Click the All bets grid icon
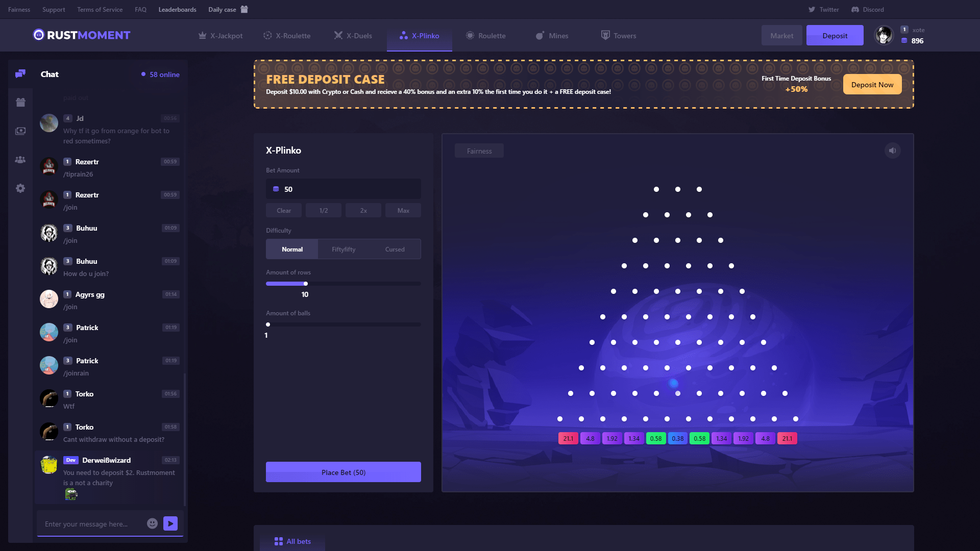The width and height of the screenshot is (980, 551). 279,541
